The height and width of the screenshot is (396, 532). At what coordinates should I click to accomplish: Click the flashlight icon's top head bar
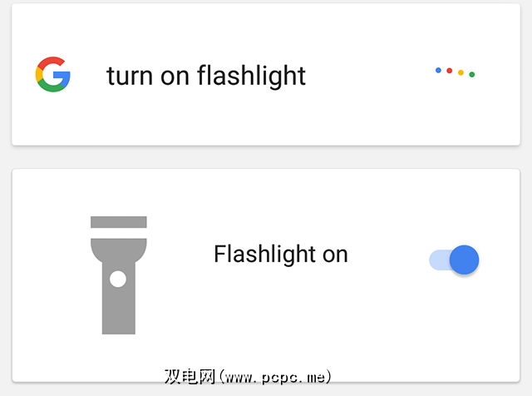click(x=118, y=222)
